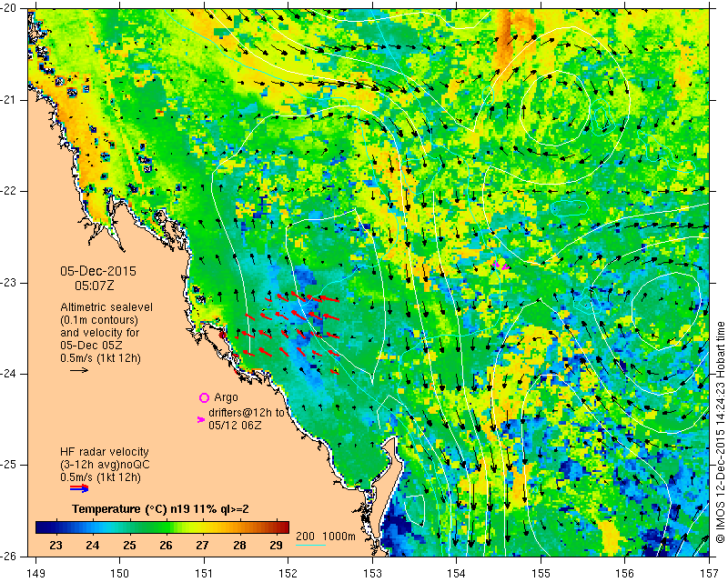Click the latitude axis label -23
This screenshot has width=728, height=582.
(9, 283)
